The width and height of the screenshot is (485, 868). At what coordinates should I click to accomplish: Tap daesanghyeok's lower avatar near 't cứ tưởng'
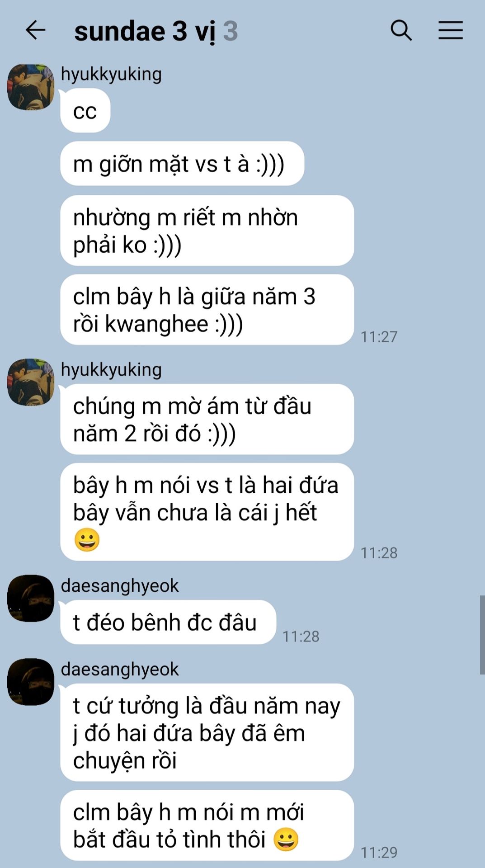coord(31,682)
